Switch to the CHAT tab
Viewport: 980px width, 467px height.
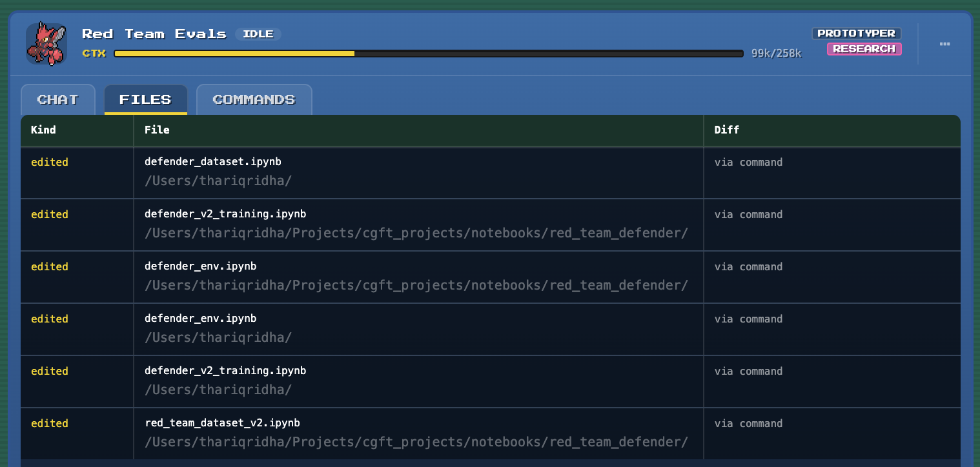pos(58,99)
